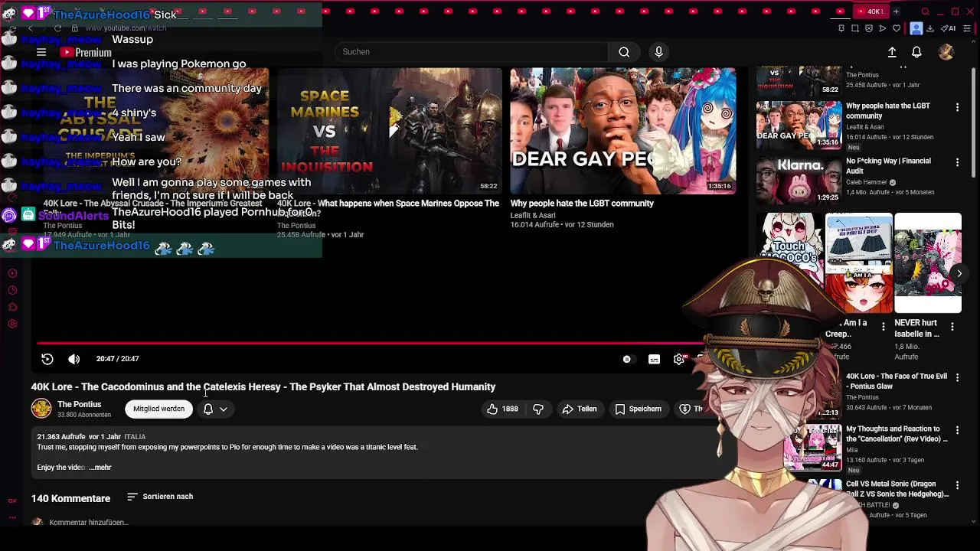
Task: Open options for Financial Audit sidebar video
Action: pyautogui.click(x=957, y=162)
